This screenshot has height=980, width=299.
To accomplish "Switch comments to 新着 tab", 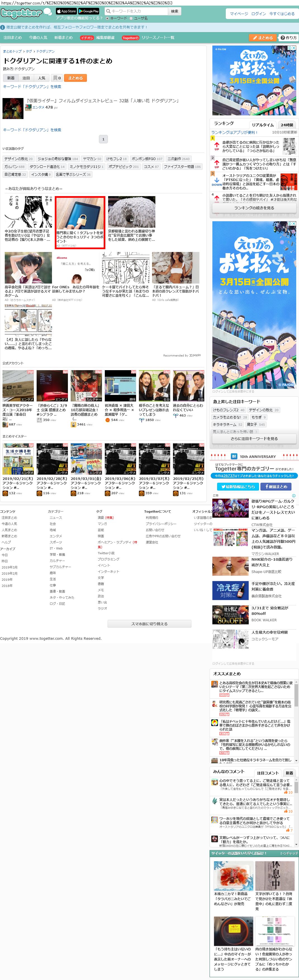I will 289,773.
